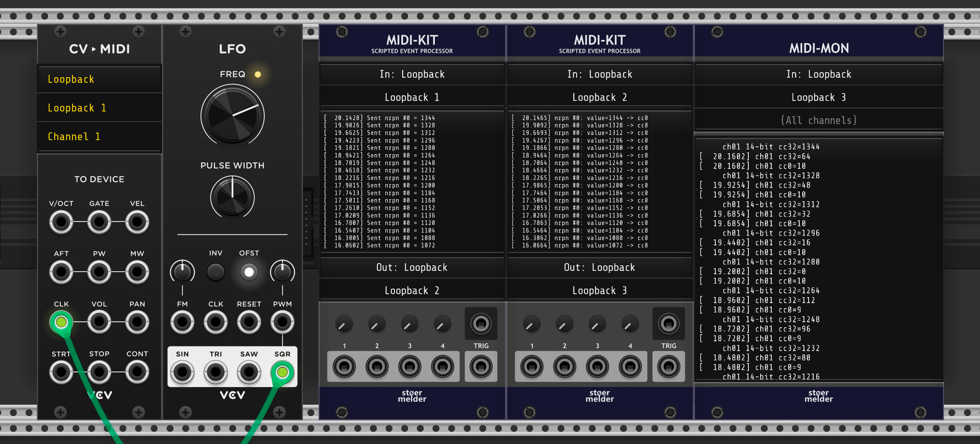Click the V/OCT input jack

coord(61,222)
